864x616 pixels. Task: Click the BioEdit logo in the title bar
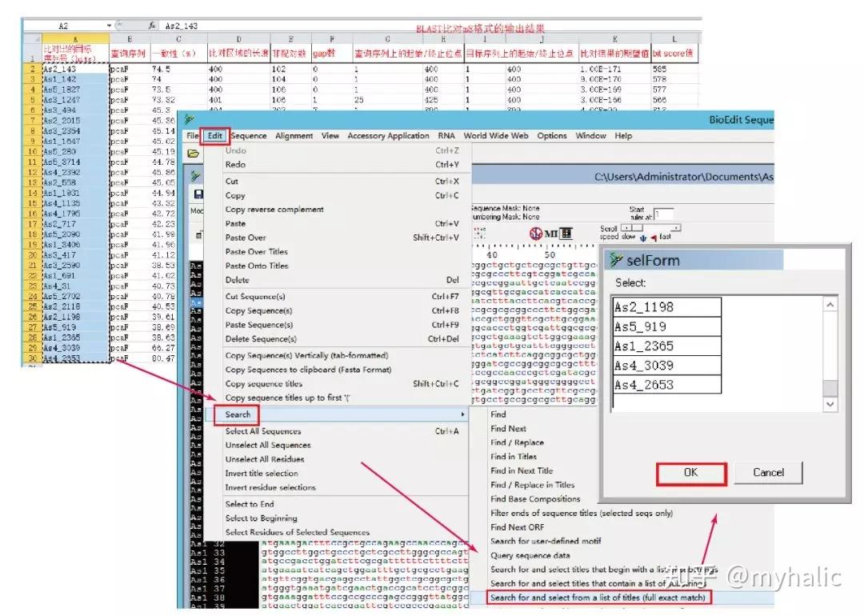[x=190, y=119]
